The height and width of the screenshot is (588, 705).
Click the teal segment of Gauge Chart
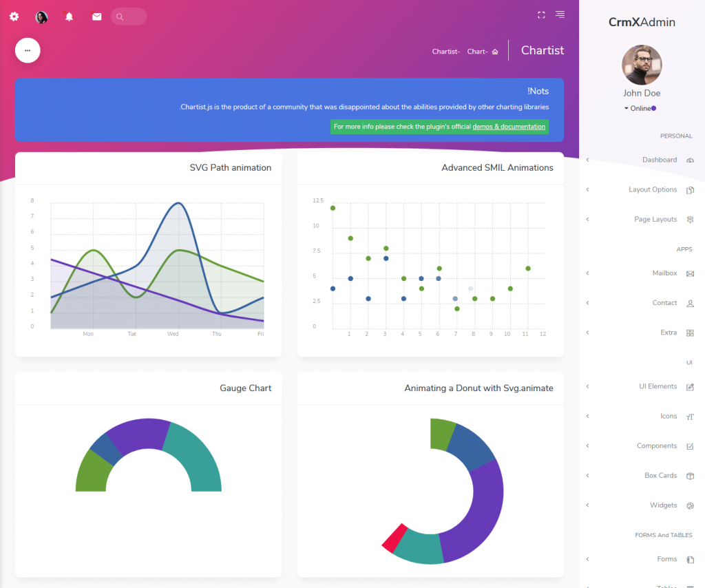click(198, 459)
